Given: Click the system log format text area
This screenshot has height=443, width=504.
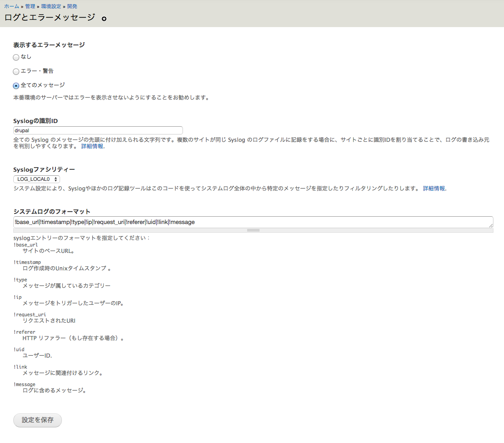Looking at the screenshot, I should pos(253,222).
